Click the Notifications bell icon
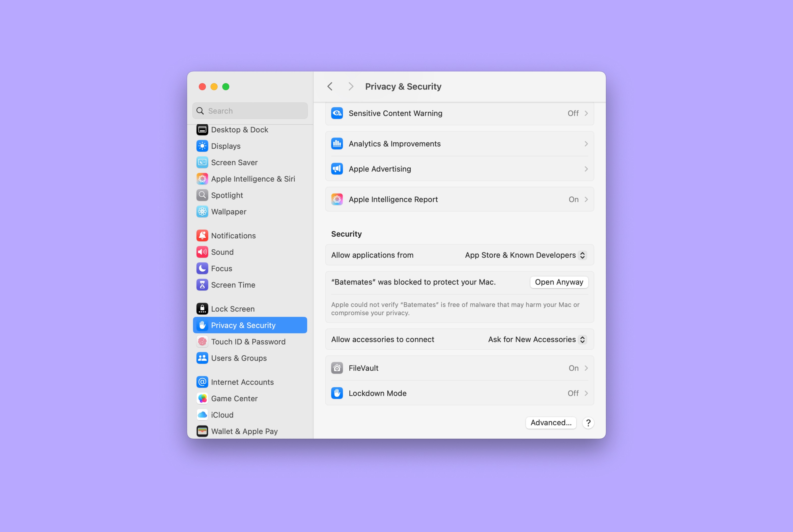Viewport: 793px width, 532px height. (x=202, y=236)
